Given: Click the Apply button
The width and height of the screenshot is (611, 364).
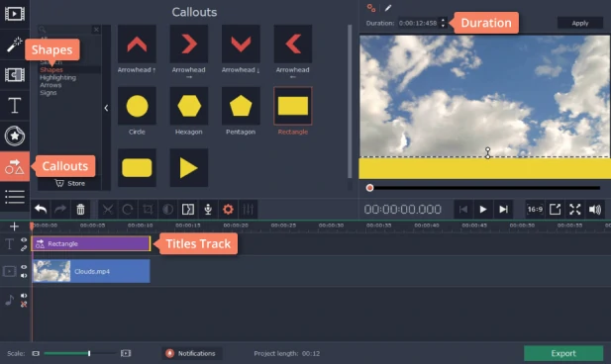Looking at the screenshot, I should 580,23.
